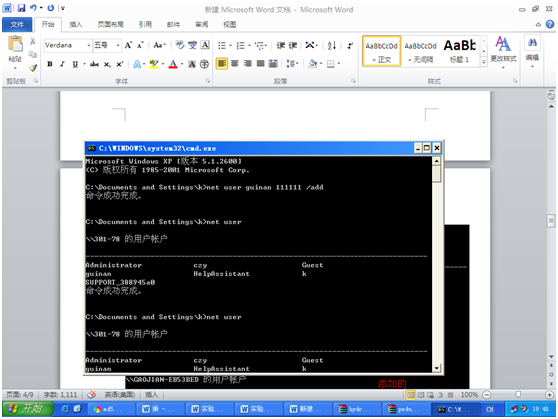Switch to the 插入 Insert tab
The width and height of the screenshot is (558, 419).
click(x=76, y=24)
